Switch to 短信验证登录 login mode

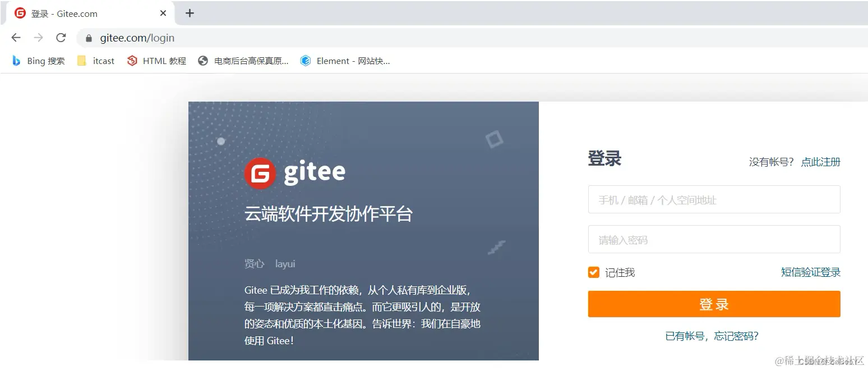coord(811,272)
